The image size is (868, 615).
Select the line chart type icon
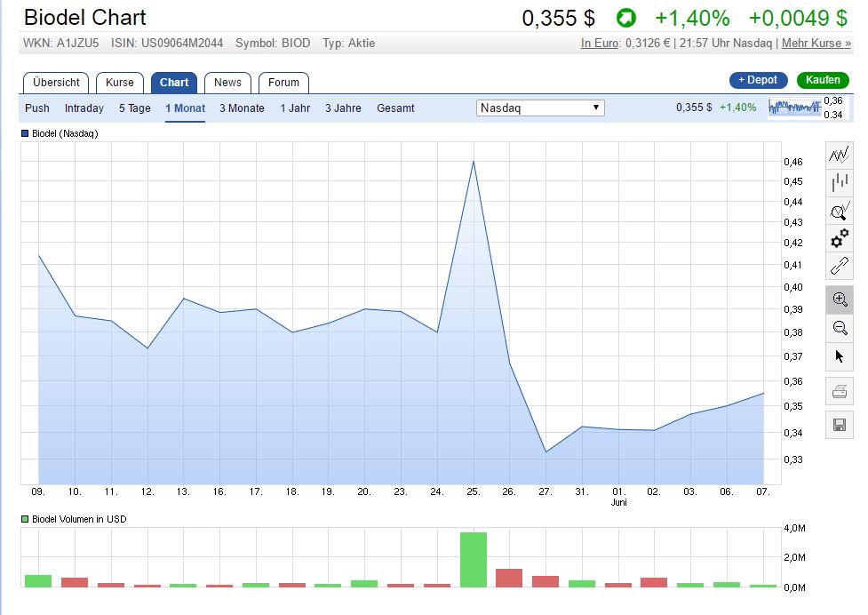pos(840,155)
